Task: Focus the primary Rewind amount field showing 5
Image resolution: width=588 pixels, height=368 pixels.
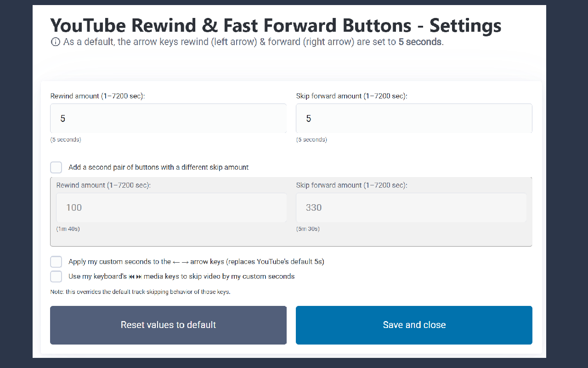Action: pyautogui.click(x=168, y=118)
